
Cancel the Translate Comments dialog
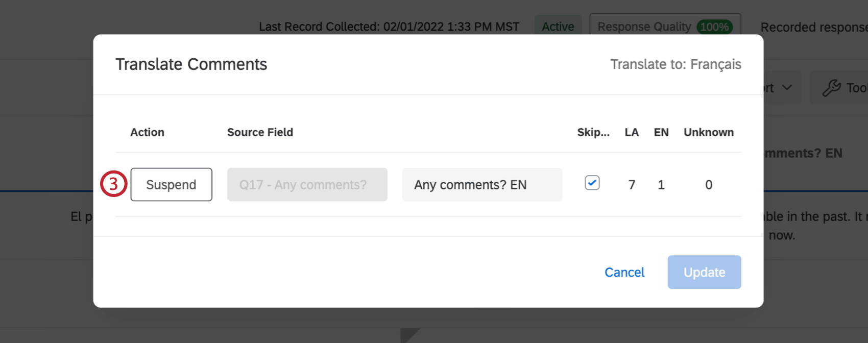point(624,273)
